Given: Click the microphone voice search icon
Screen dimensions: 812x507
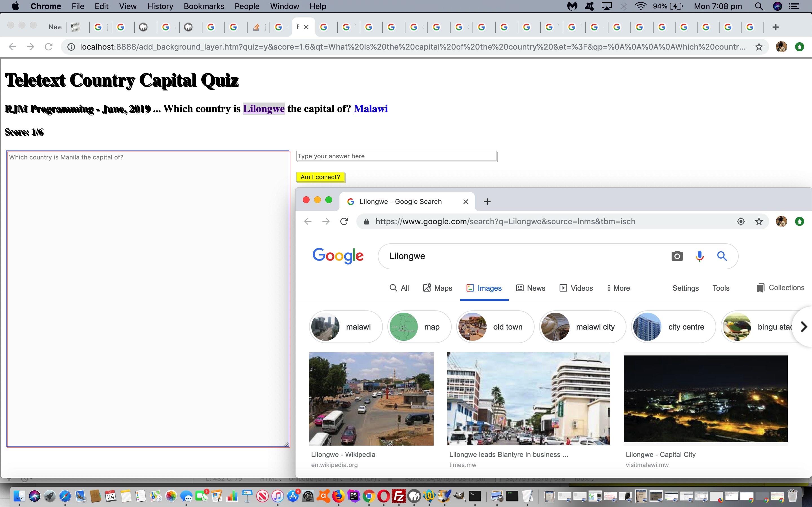Looking at the screenshot, I should click(700, 256).
